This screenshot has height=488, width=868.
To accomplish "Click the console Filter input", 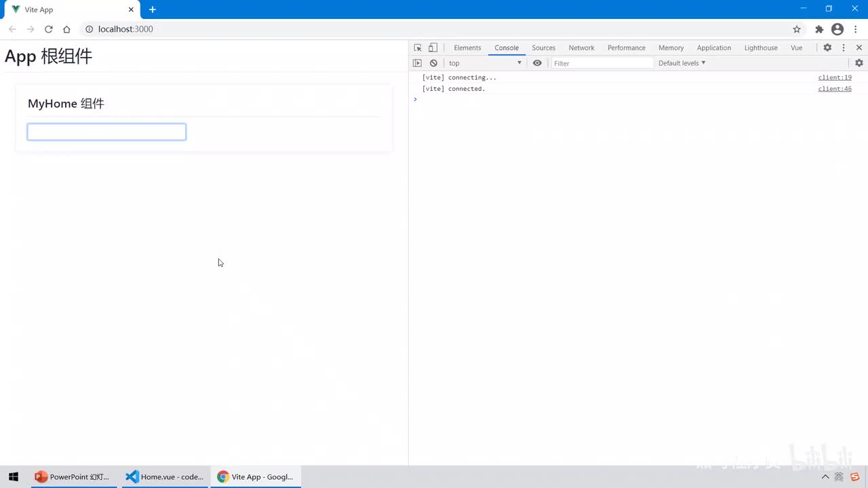I will pos(602,63).
